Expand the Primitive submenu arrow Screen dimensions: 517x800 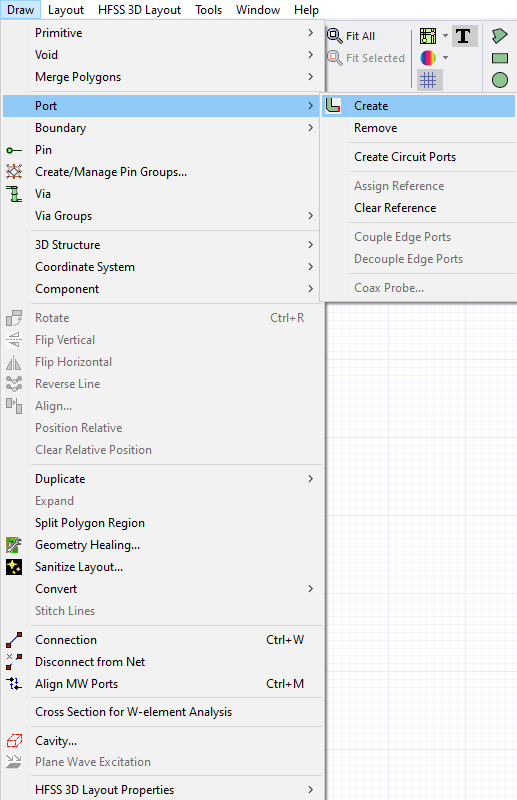[x=310, y=33]
